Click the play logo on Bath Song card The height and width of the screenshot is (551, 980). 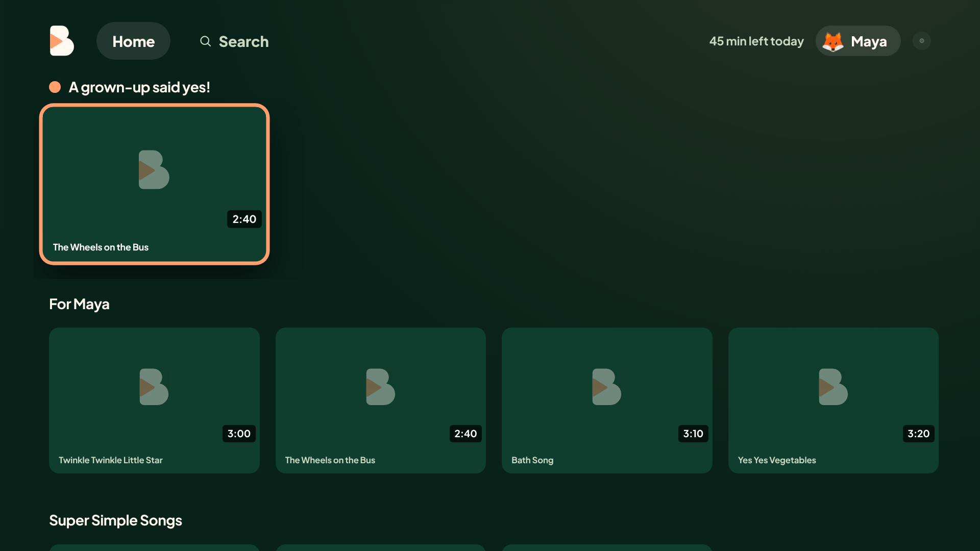[x=607, y=387]
